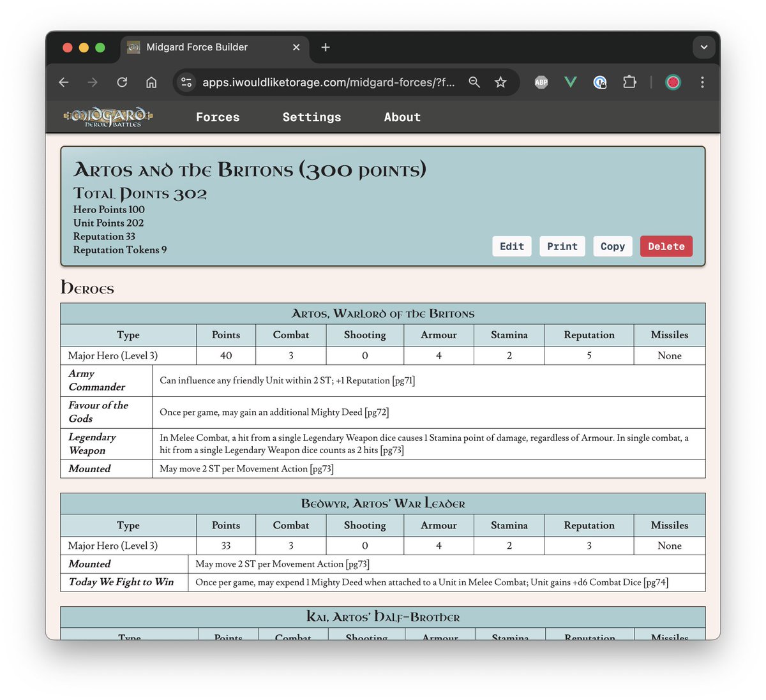The height and width of the screenshot is (700, 766).
Task: Open a new browser tab
Action: [x=326, y=47]
